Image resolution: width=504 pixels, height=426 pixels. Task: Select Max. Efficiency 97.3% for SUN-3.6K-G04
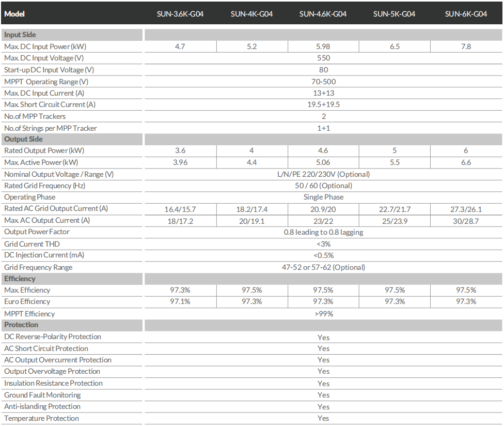point(180,290)
